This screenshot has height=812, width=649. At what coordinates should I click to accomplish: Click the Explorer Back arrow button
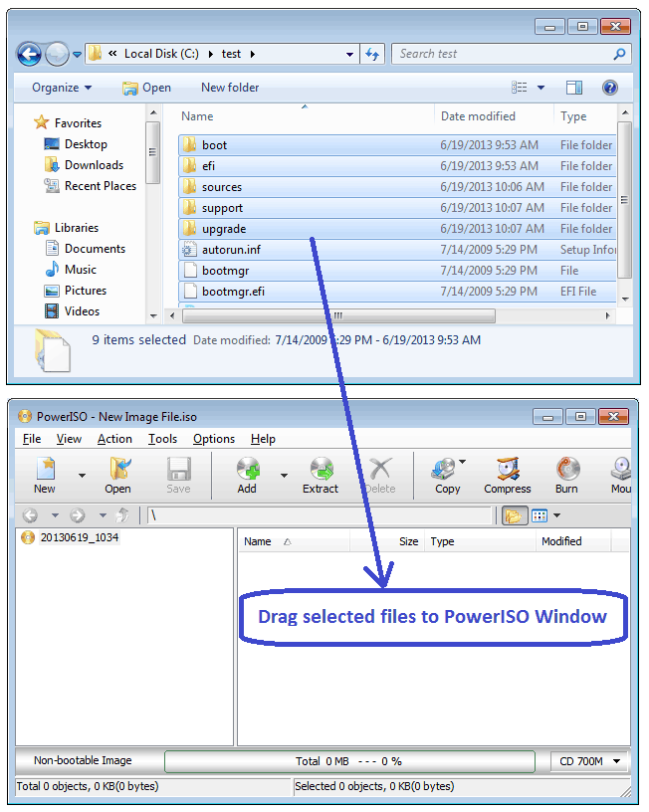(29, 54)
